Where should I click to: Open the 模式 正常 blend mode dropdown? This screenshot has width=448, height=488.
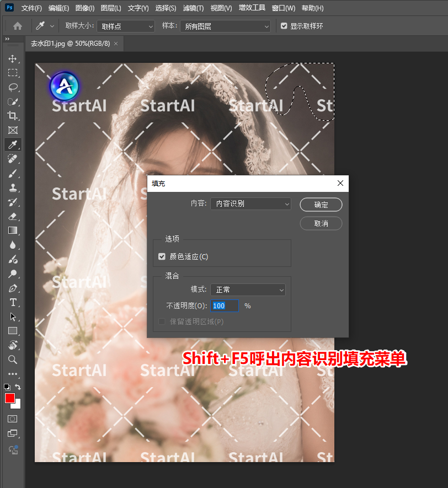pyautogui.click(x=248, y=289)
